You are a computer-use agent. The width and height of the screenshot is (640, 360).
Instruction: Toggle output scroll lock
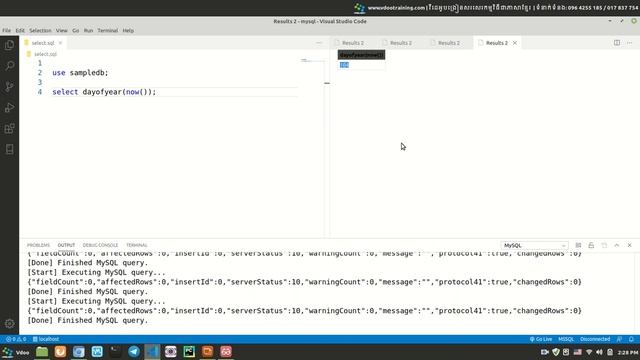click(591, 245)
